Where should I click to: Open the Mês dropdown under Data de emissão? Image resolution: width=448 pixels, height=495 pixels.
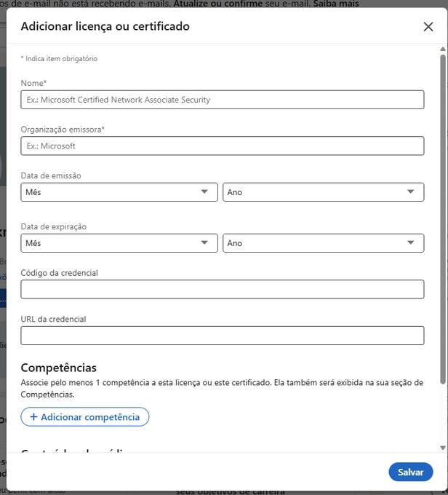[119, 192]
